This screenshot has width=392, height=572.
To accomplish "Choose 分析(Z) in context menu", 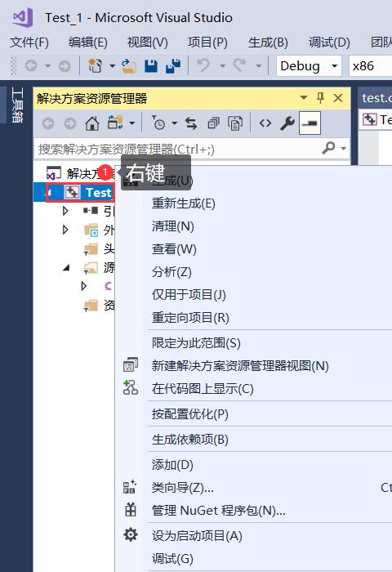I will click(171, 272).
